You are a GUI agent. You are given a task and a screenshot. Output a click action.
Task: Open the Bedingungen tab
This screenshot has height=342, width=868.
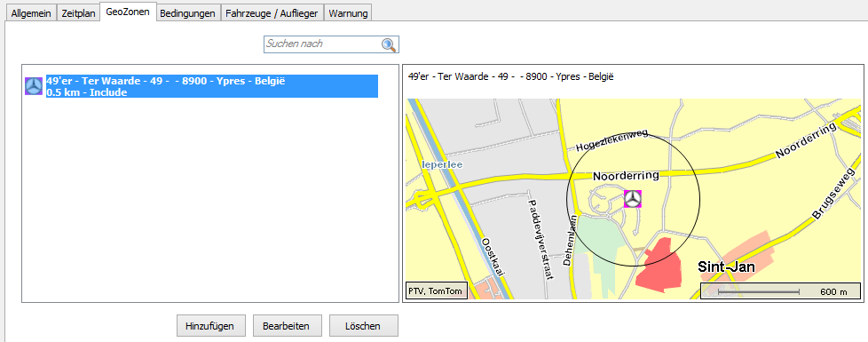coord(187,13)
